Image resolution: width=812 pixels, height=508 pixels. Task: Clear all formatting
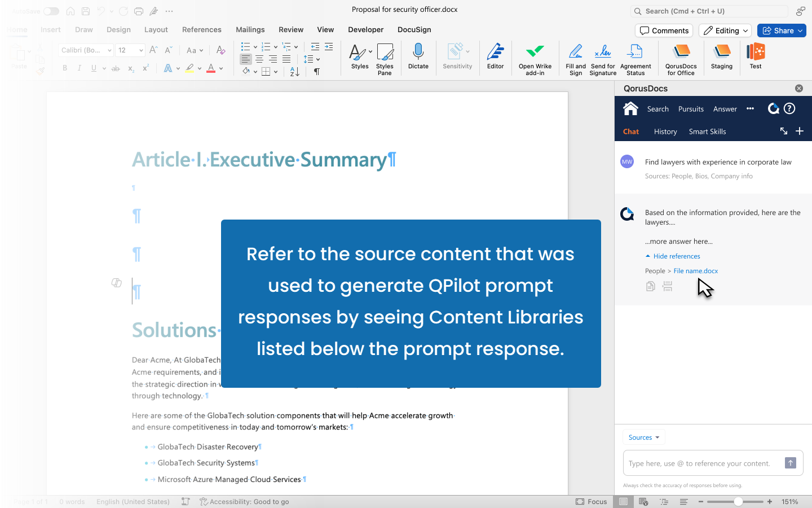pyautogui.click(x=221, y=50)
